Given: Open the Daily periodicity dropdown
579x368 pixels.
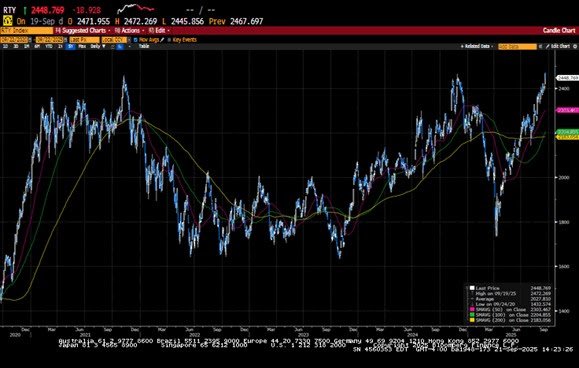Looking at the screenshot, I should pyautogui.click(x=97, y=47).
